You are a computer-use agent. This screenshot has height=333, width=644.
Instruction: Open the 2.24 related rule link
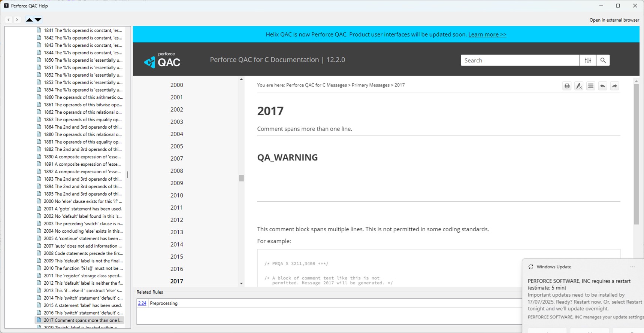click(142, 303)
